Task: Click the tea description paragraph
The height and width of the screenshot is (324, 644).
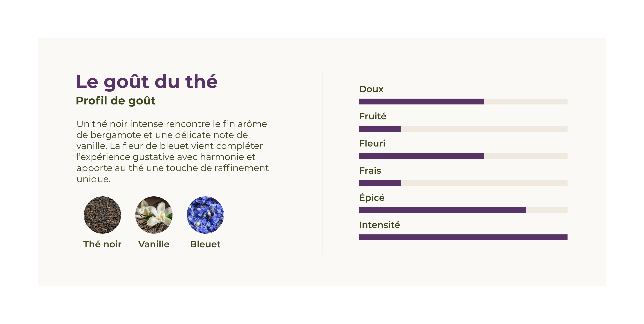Action: point(172,151)
